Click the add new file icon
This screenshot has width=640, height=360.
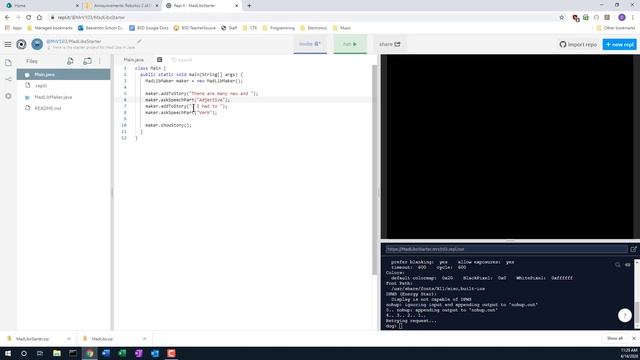(x=70, y=61)
